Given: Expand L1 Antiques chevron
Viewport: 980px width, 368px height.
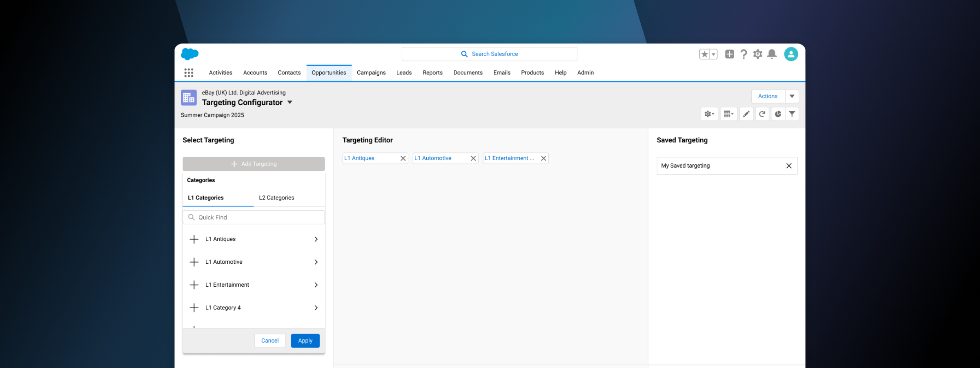Looking at the screenshot, I should [x=316, y=239].
